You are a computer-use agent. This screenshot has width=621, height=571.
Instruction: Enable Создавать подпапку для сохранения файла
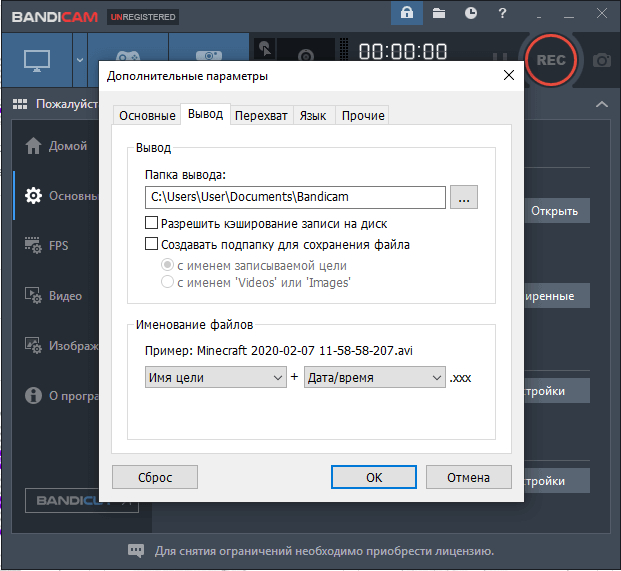click(x=152, y=244)
